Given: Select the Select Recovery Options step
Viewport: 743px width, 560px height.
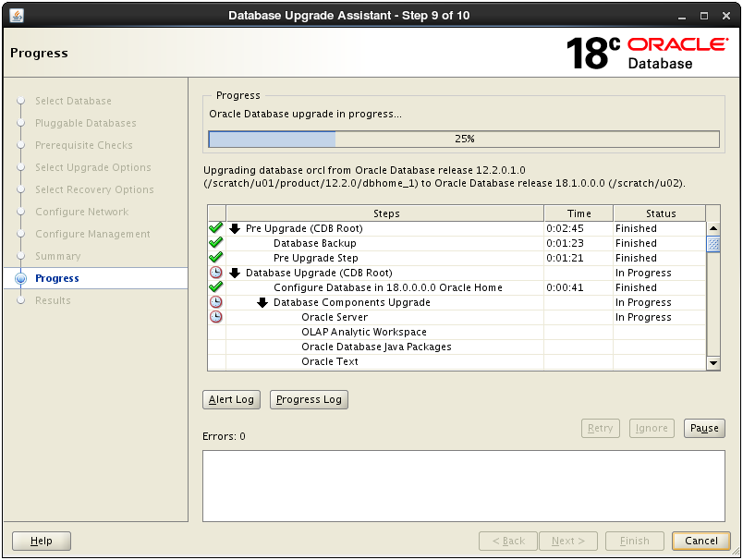Looking at the screenshot, I should [95, 189].
